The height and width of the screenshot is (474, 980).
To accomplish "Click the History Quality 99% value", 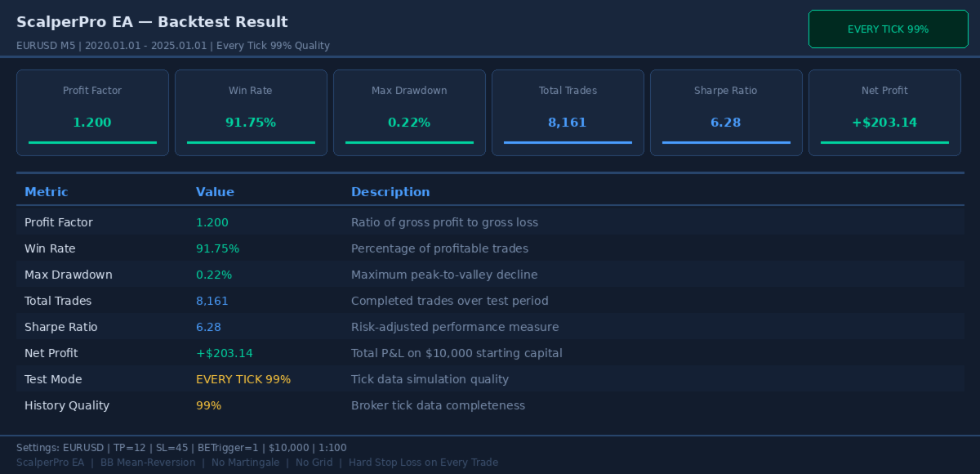I will pyautogui.click(x=208, y=405).
